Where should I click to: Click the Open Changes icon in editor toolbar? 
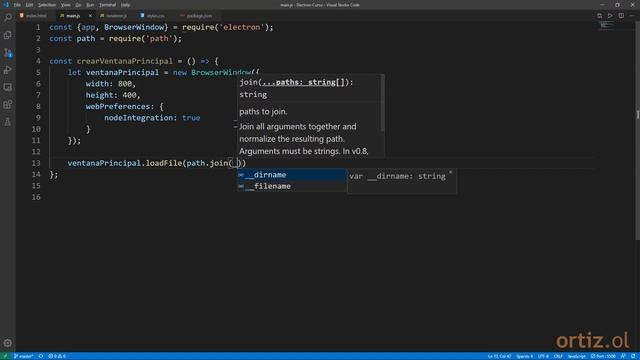[599, 16]
